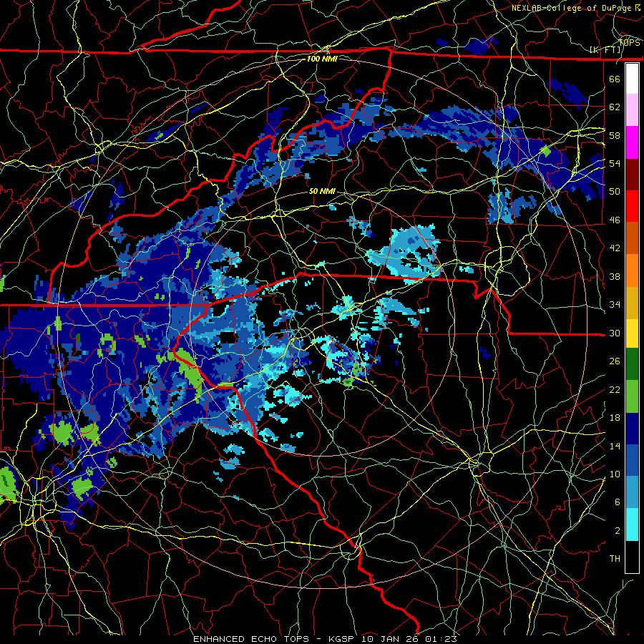Click the 'KGSP' radar site identifier
644x644 pixels.
(x=343, y=639)
